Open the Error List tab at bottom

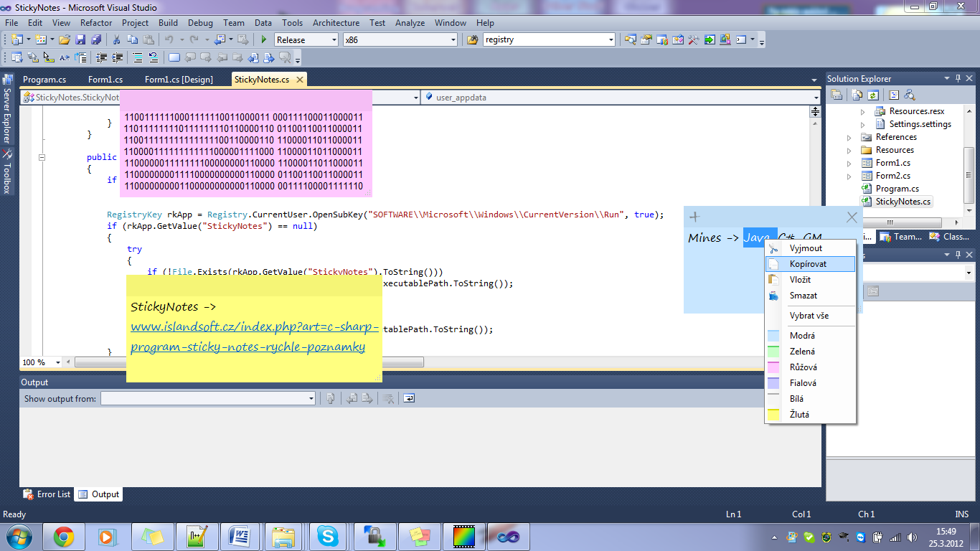[47, 494]
